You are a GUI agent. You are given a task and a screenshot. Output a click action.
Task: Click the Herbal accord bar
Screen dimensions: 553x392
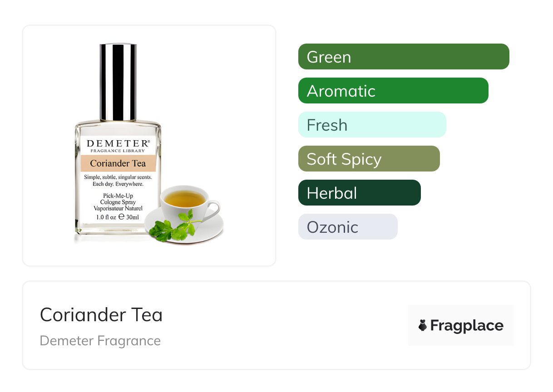point(360,193)
